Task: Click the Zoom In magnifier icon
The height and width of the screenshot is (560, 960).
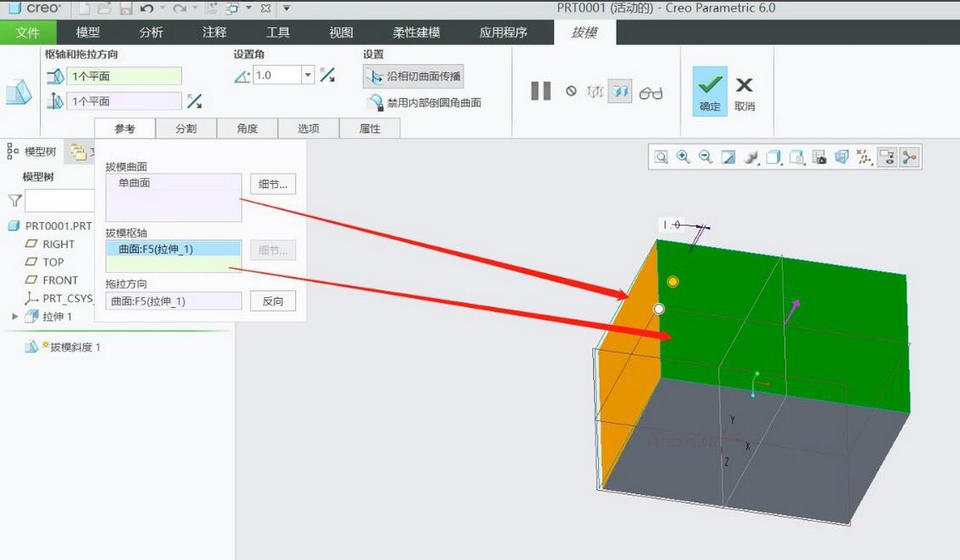Action: pos(683,157)
